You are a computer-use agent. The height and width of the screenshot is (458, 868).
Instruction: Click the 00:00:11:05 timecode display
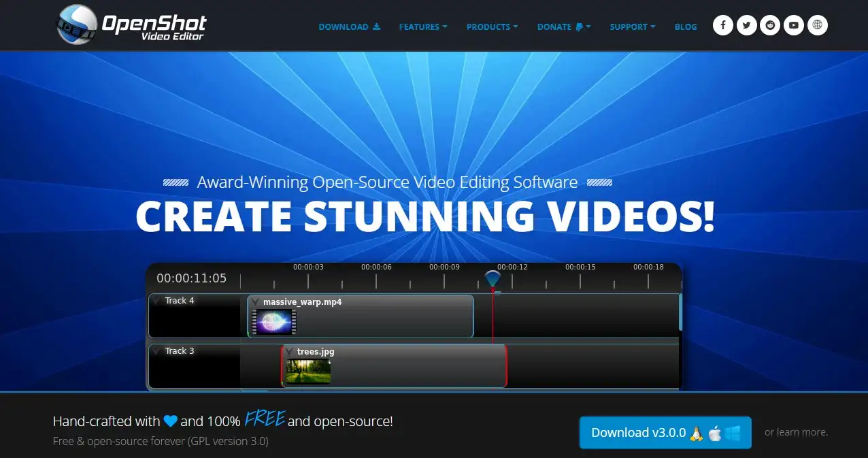[192, 278]
